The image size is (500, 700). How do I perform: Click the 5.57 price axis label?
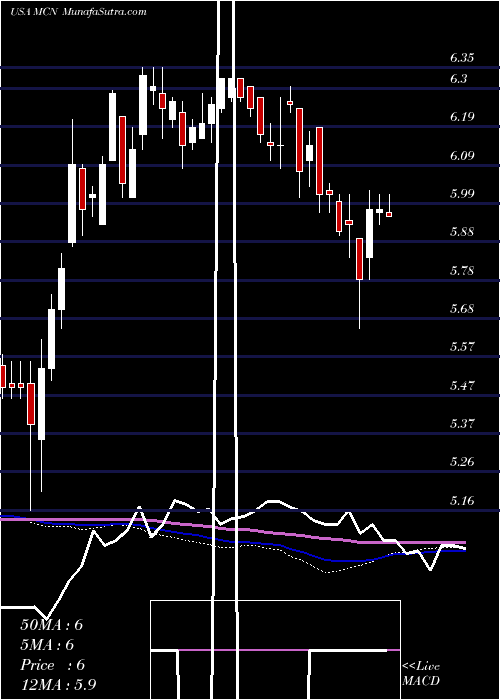point(462,346)
